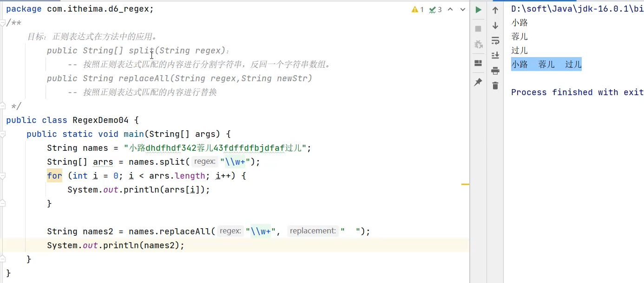
Task: Collapse the for loop using its gutter fold marker
Action: pos(3,176)
